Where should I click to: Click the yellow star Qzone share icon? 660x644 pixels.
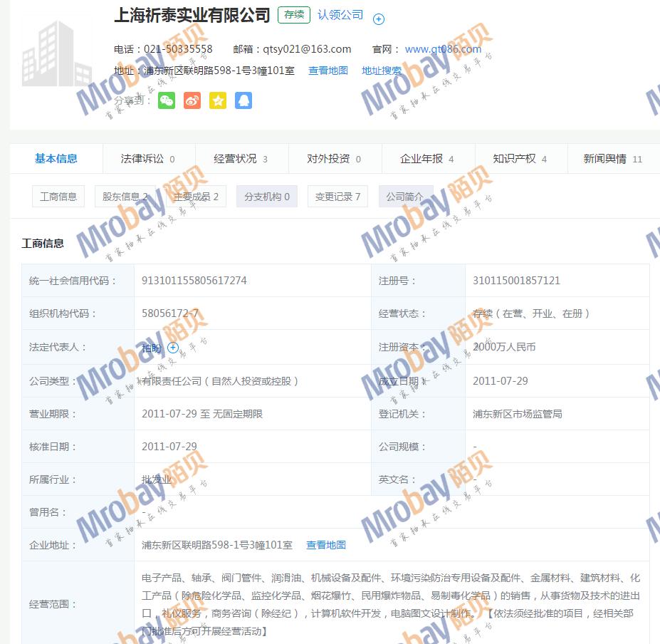(x=218, y=100)
